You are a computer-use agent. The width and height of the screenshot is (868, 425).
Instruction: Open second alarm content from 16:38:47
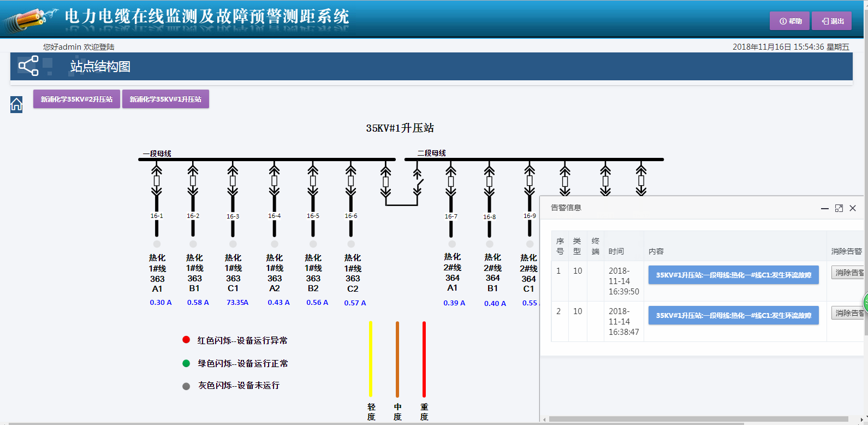733,315
